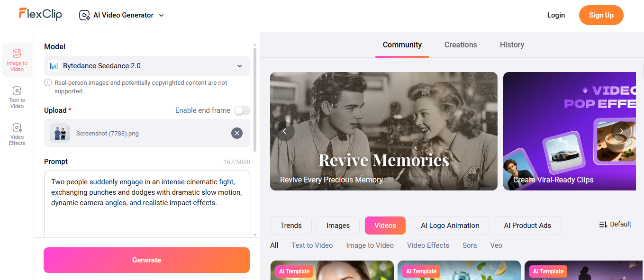Switch to the Creations tab
644x280 pixels.
click(461, 45)
